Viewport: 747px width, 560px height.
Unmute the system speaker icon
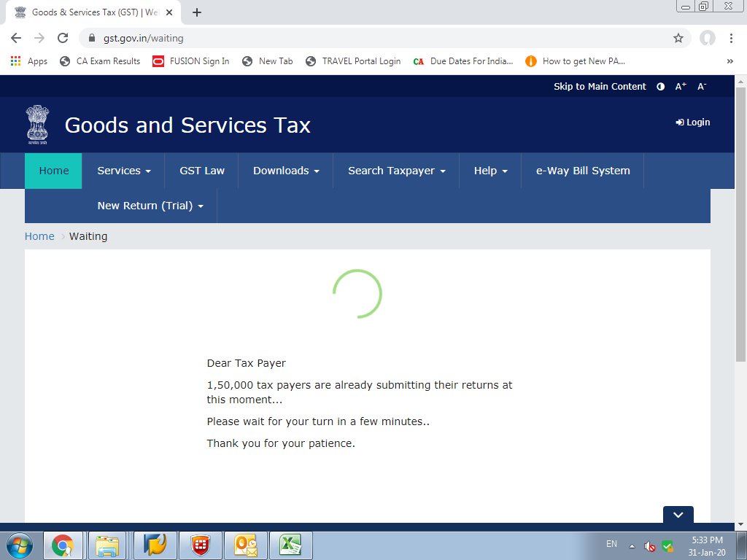point(649,545)
